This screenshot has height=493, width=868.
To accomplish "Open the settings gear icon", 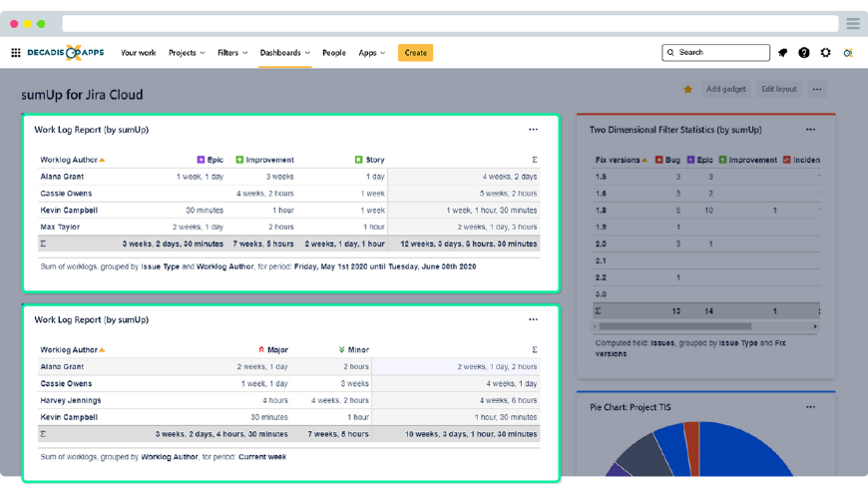I will 825,53.
